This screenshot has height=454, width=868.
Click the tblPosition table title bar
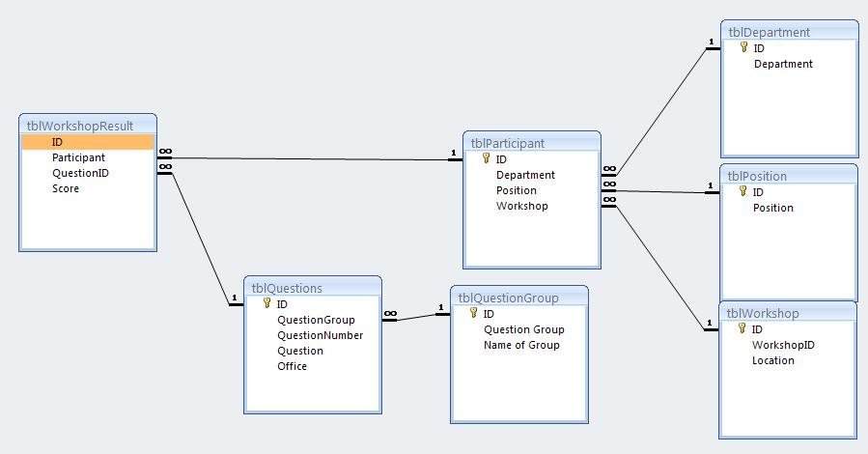(789, 176)
